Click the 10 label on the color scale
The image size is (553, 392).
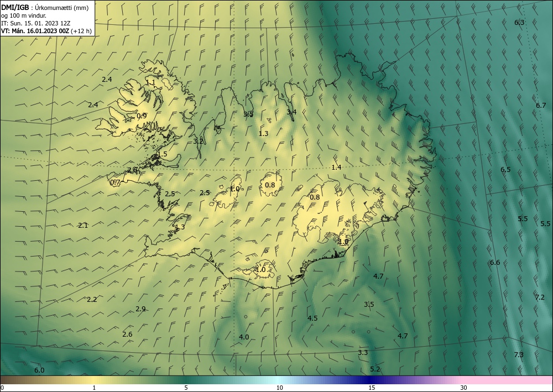(x=279, y=388)
